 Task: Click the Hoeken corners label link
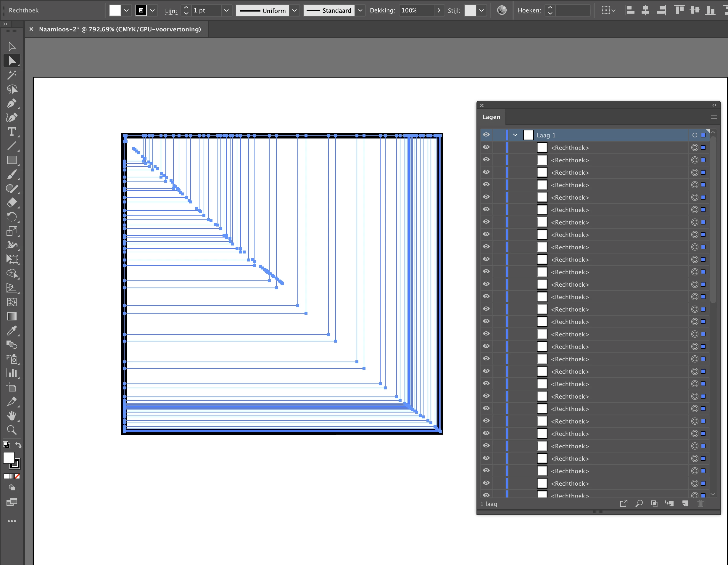coord(529,10)
